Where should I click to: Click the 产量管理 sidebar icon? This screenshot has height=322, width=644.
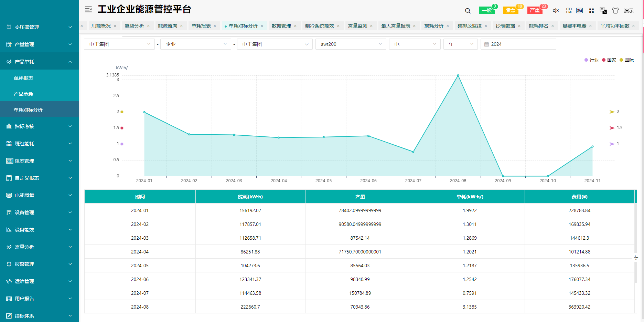[x=9, y=44]
